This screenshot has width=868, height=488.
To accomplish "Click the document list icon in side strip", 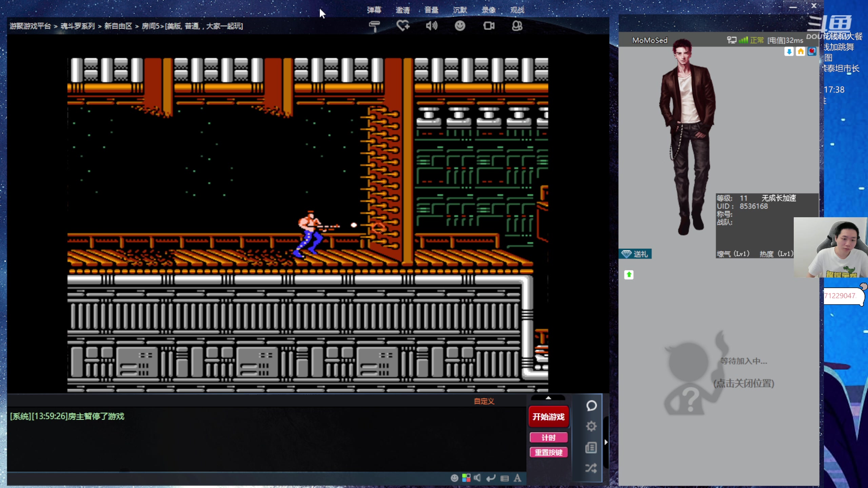I will pos(591,447).
